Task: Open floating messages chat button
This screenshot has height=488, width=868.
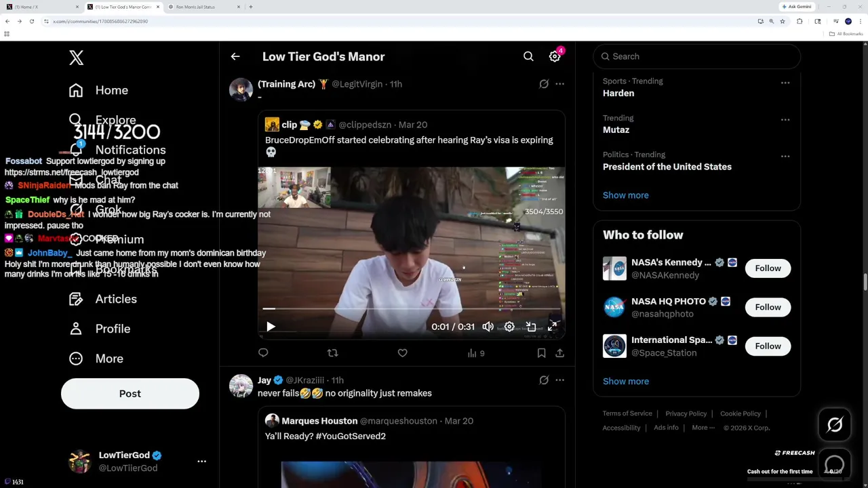Action: coord(835,466)
